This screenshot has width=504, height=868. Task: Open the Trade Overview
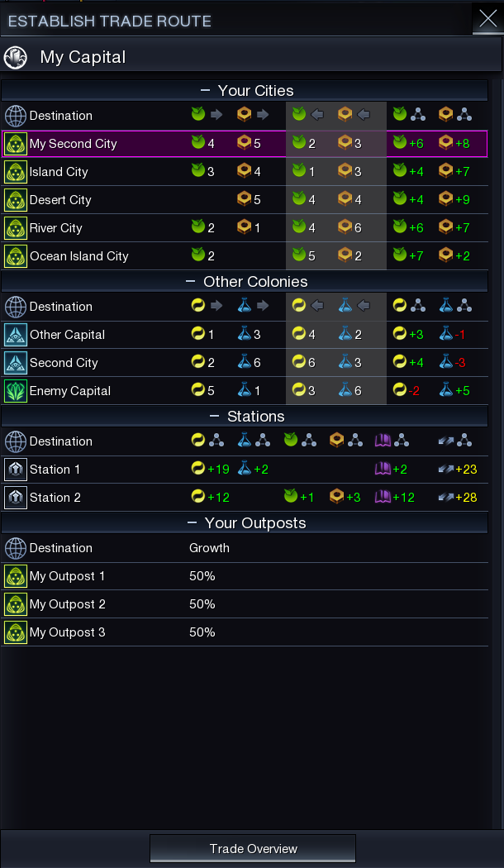(253, 849)
